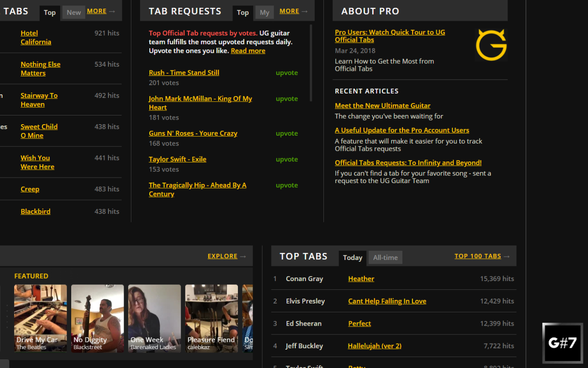This screenshot has height=368, width=588.
Task: Switch Tabs panel to New tab
Action: 73,12
